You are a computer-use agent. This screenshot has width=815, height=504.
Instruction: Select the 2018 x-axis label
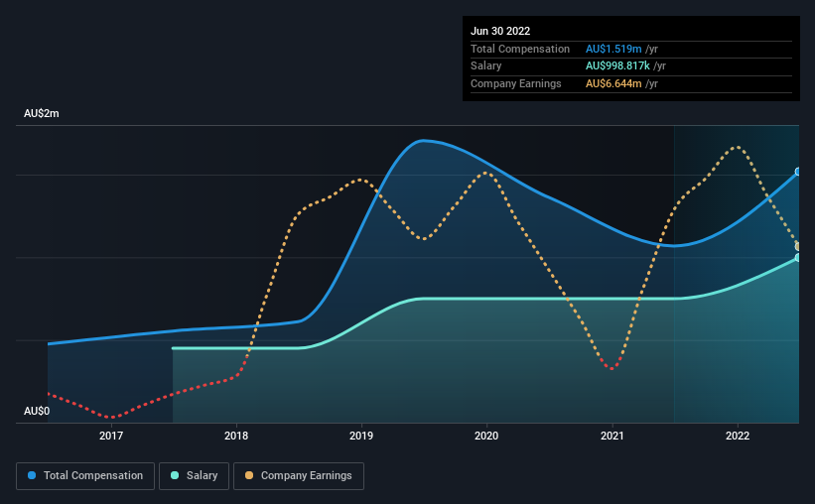tap(236, 436)
